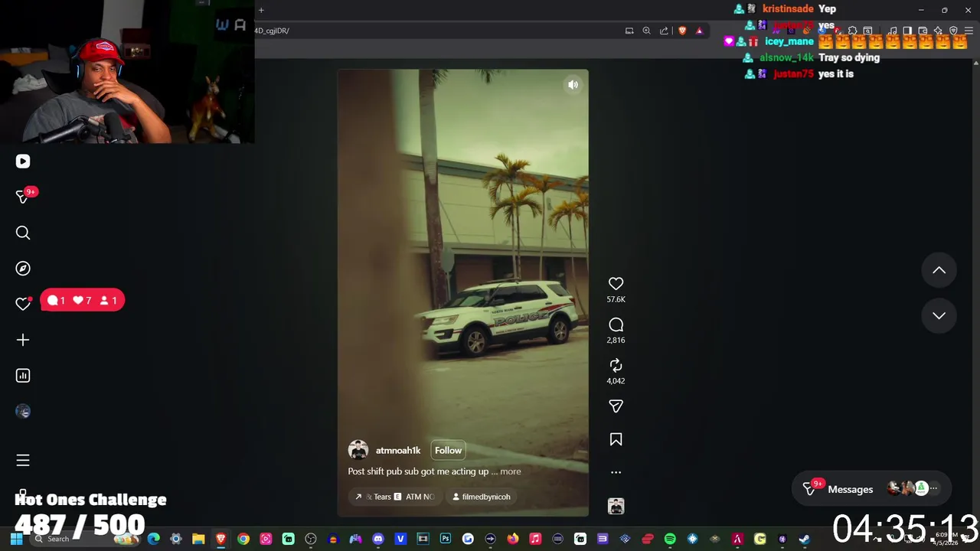Launch Microsoft Edge from taskbar

pyautogui.click(x=153, y=539)
